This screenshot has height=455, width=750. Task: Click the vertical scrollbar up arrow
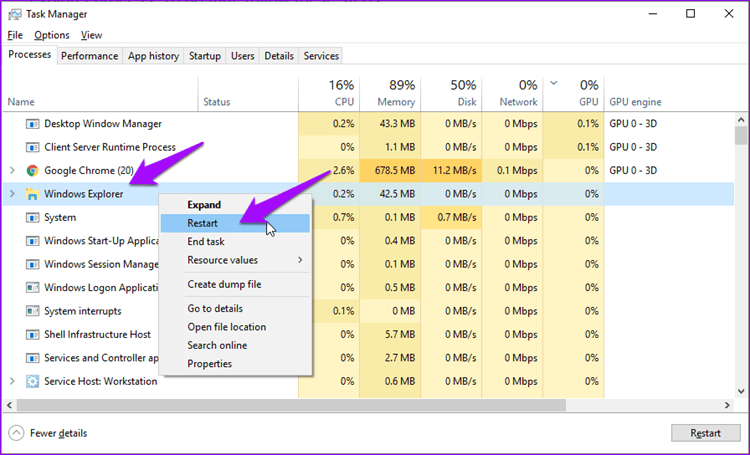click(741, 120)
